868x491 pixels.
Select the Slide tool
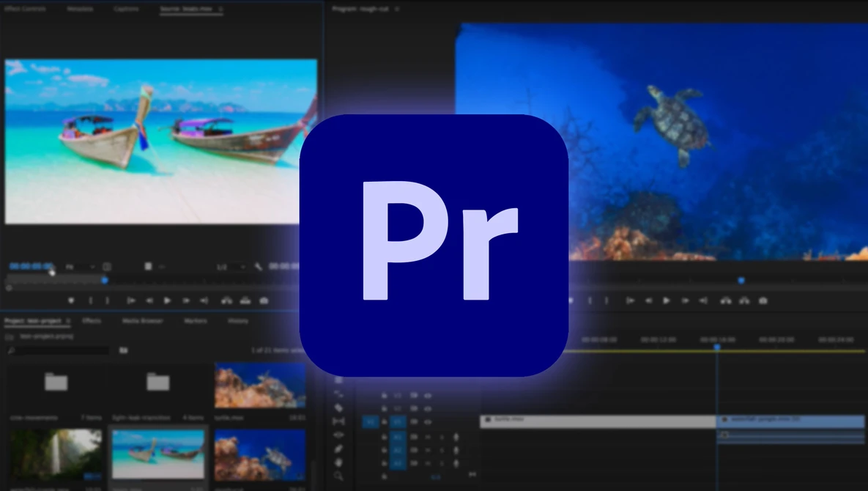(x=339, y=435)
